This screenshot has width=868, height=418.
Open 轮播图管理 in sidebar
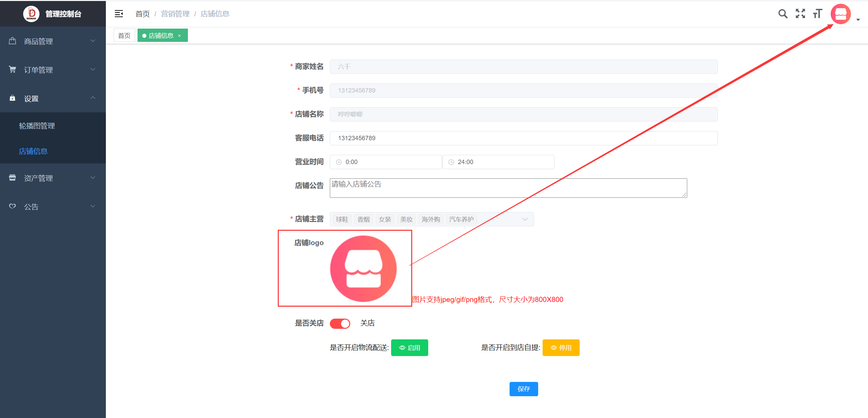(37, 126)
